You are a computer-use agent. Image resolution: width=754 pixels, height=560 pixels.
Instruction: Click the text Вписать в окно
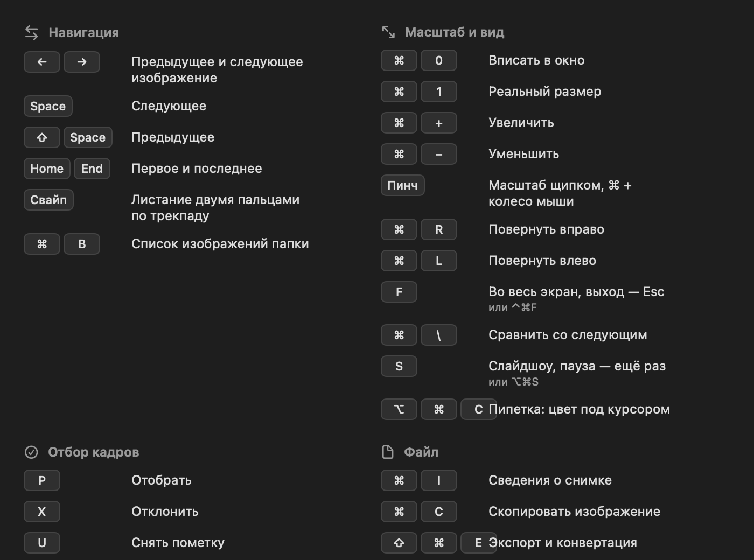(536, 60)
